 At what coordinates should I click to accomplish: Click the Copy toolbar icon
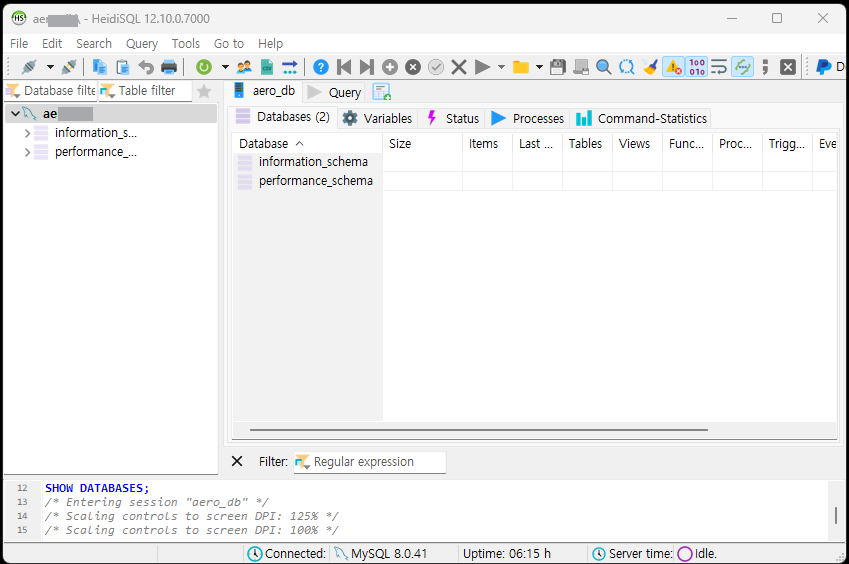(x=99, y=67)
